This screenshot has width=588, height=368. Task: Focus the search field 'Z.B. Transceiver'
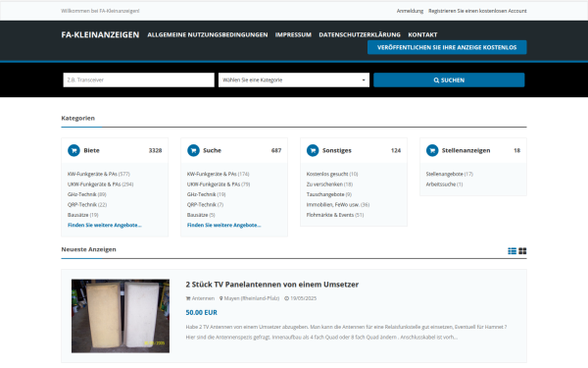[139, 80]
